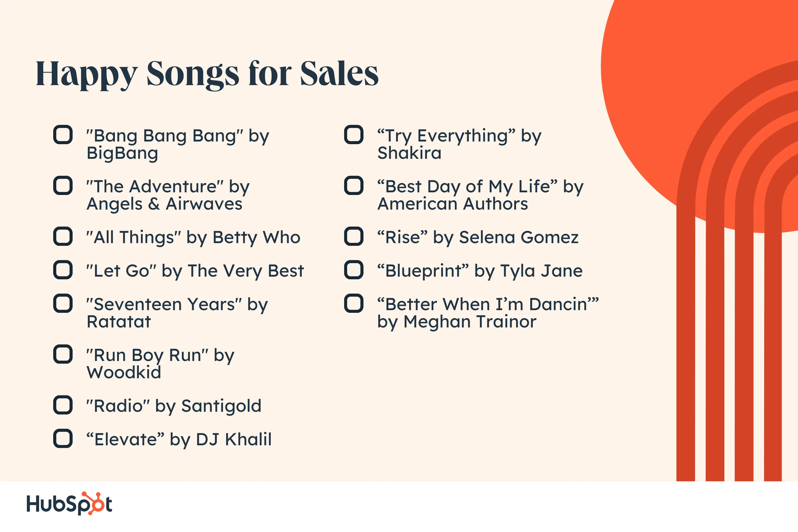Mark the "Let Go" by The Very Best checkbox

(x=63, y=270)
